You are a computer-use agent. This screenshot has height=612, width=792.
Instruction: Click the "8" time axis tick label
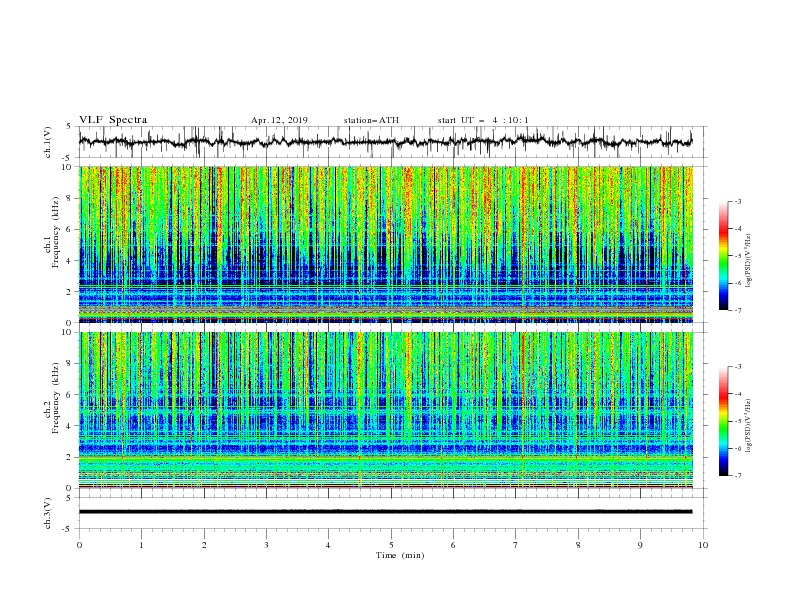point(578,545)
